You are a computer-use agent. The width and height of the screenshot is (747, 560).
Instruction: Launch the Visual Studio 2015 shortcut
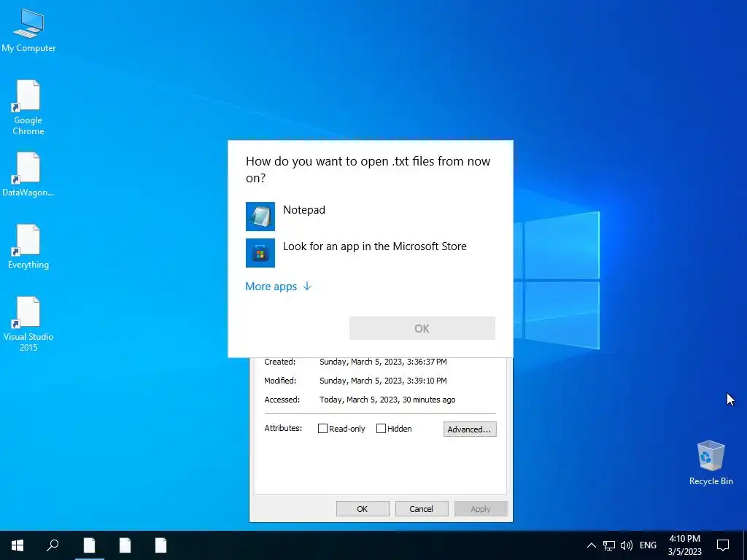click(x=28, y=324)
